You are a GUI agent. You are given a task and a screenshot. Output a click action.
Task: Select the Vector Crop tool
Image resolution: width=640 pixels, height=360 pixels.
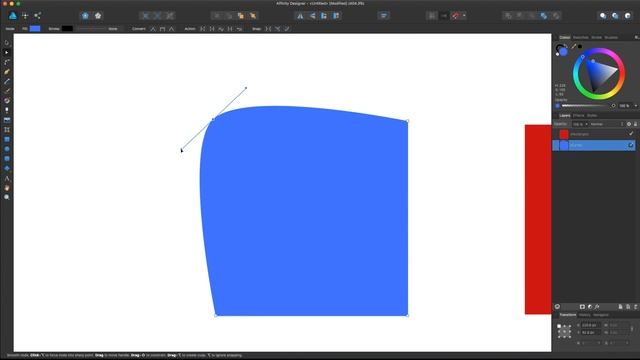tap(7, 129)
